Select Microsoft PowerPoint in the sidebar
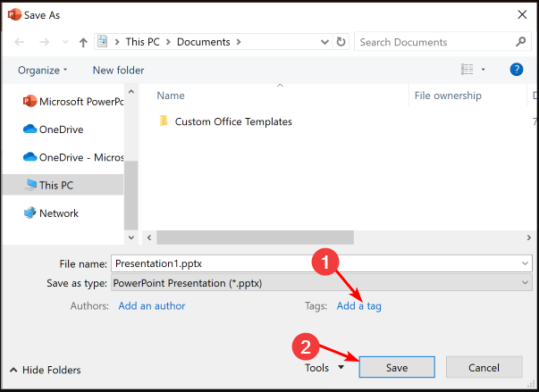 (x=75, y=101)
